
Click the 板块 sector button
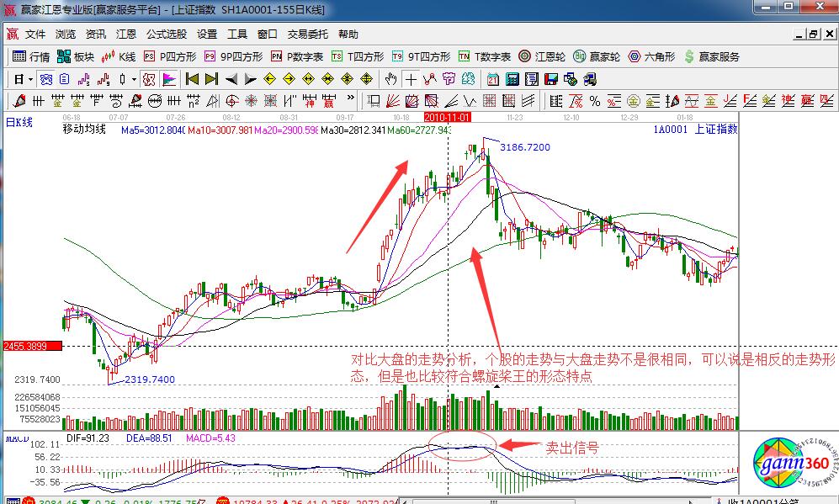coord(76,57)
